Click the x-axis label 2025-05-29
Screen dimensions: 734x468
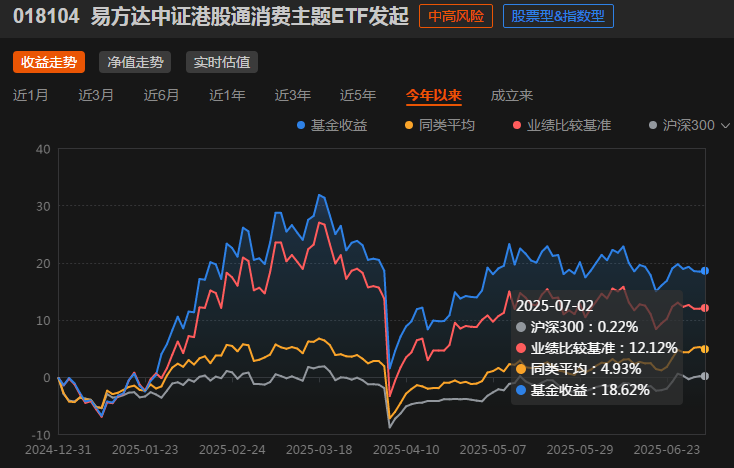(580, 450)
